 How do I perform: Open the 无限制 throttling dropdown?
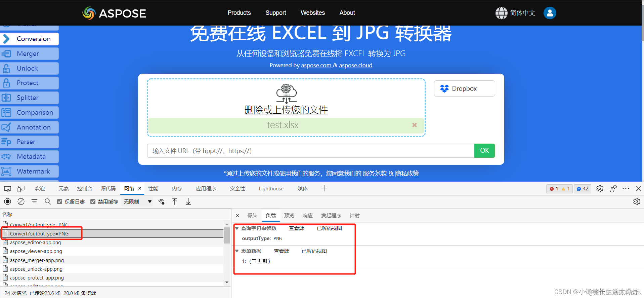coord(138,201)
